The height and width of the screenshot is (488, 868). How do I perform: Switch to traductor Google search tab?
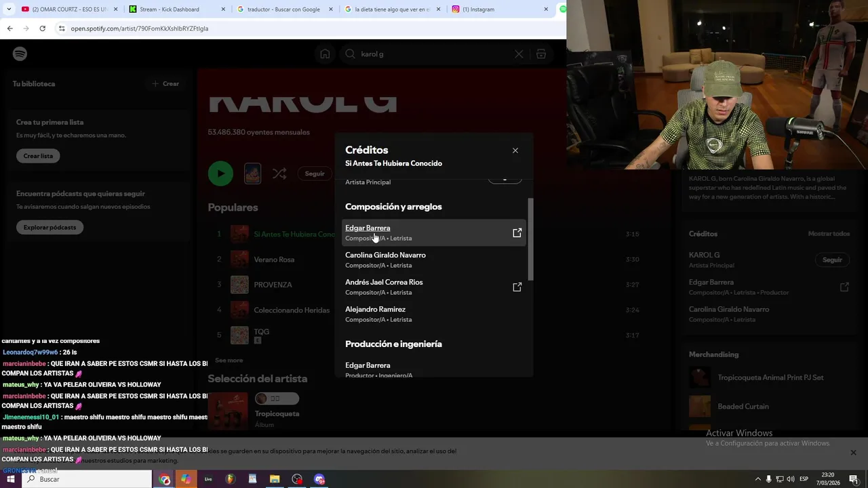(285, 9)
